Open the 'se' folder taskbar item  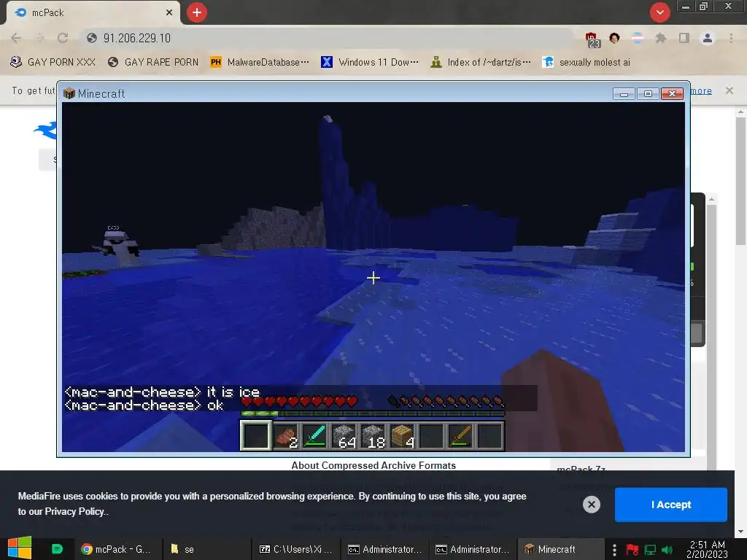(208, 549)
